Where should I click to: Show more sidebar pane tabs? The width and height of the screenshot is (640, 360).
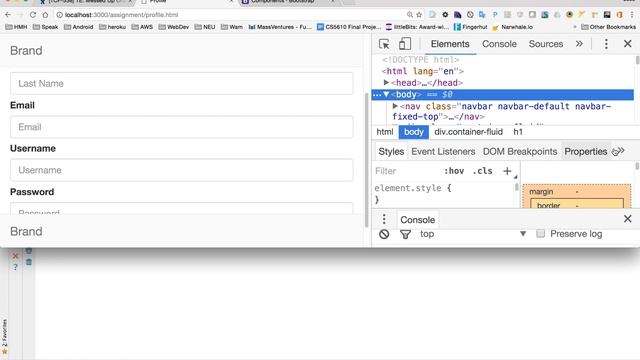(620, 151)
